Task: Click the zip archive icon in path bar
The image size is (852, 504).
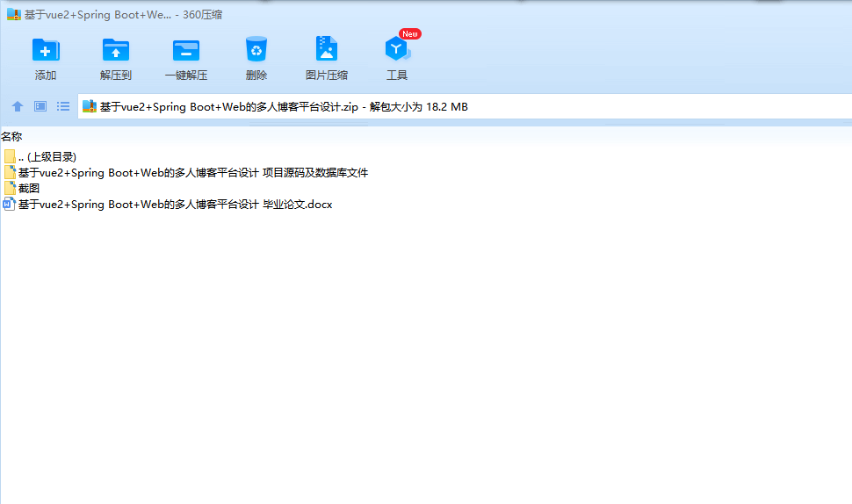Action: 89,106
